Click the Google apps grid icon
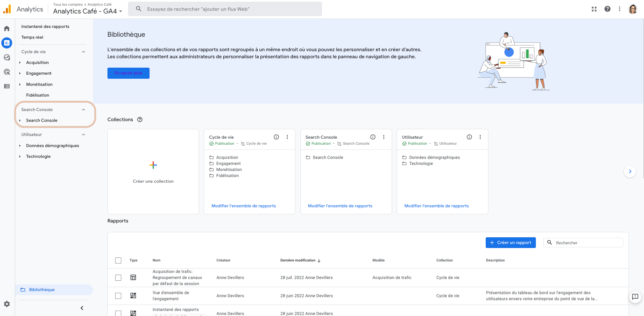644x316 pixels. [594, 9]
